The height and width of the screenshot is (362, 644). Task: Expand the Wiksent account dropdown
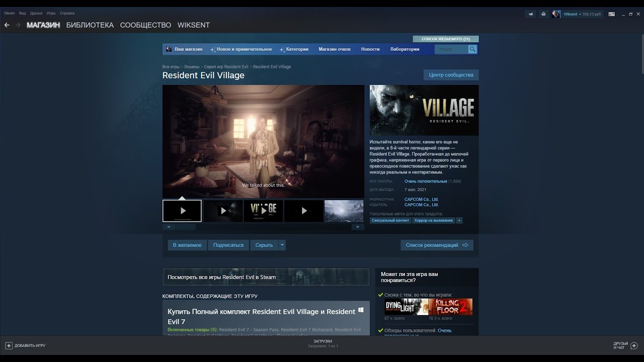[x=580, y=14]
